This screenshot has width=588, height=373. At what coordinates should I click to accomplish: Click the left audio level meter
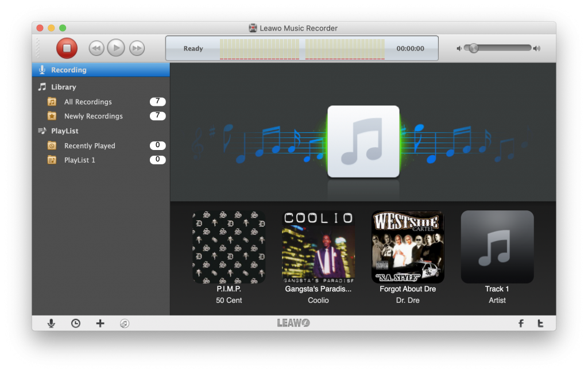(260, 49)
